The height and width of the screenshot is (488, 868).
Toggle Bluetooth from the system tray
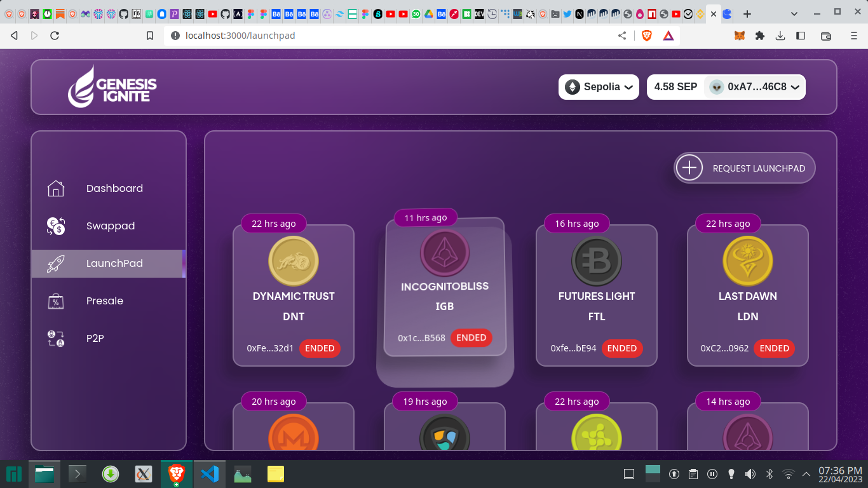pyautogui.click(x=769, y=474)
